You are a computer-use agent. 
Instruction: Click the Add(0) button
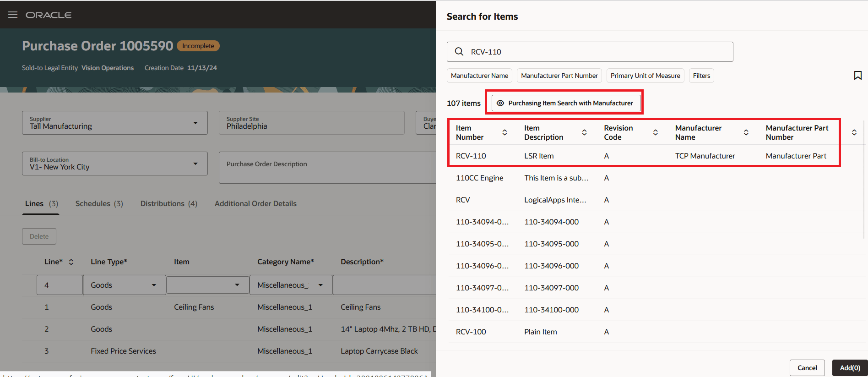[850, 368]
